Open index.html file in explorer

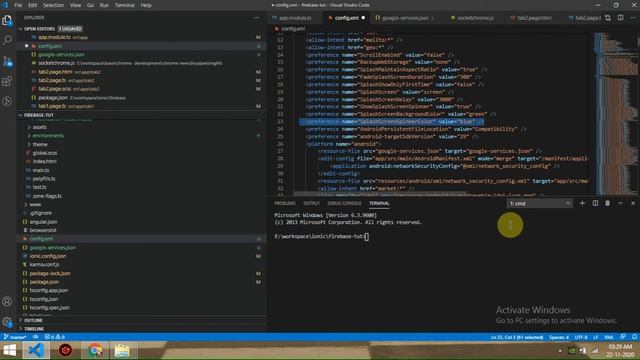pos(44,162)
